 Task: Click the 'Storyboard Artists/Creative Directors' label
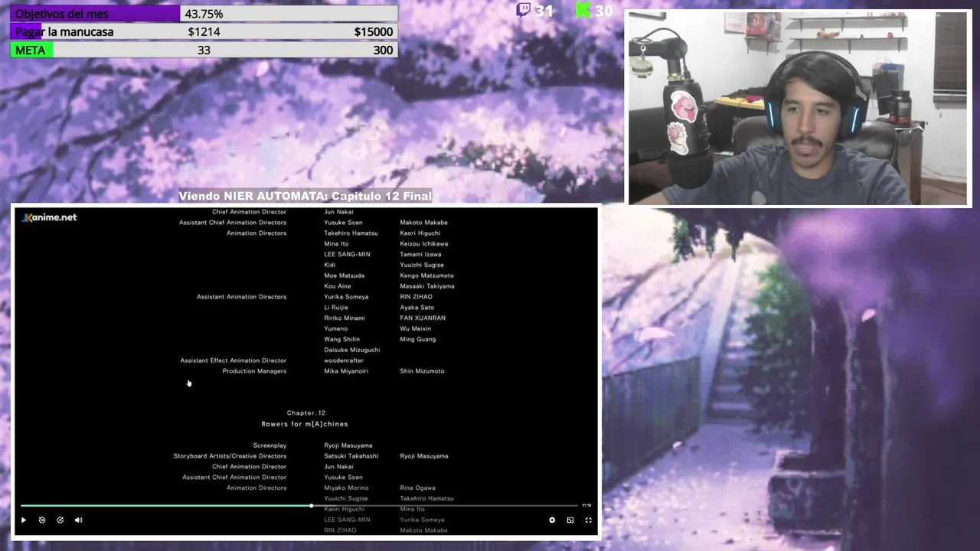(x=230, y=456)
